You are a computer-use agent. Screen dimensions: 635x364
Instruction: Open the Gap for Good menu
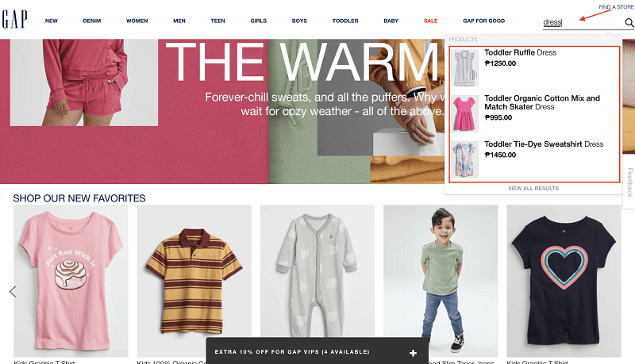click(484, 21)
